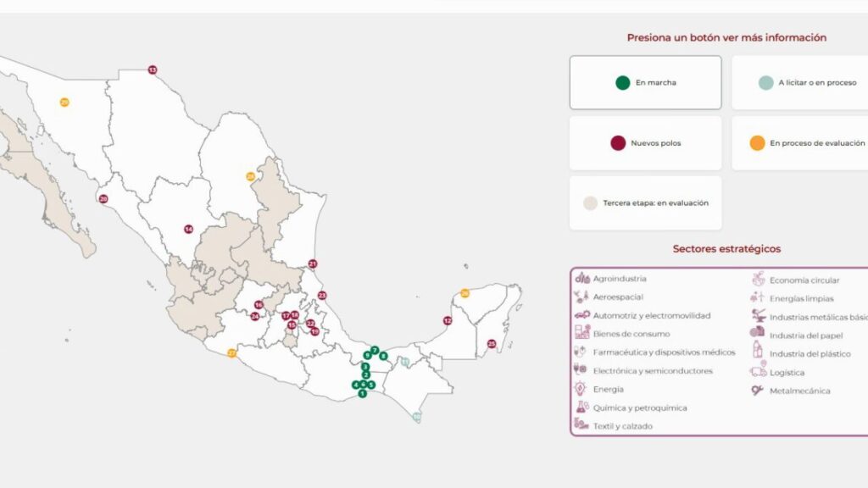Click green map marker 7
Viewport: 868px width, 488px height.
[x=375, y=350]
